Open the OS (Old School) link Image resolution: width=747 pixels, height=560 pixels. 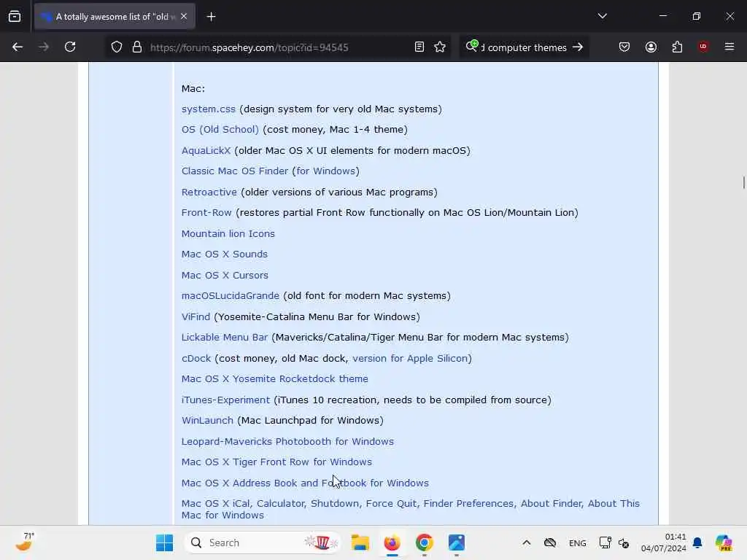click(x=220, y=130)
